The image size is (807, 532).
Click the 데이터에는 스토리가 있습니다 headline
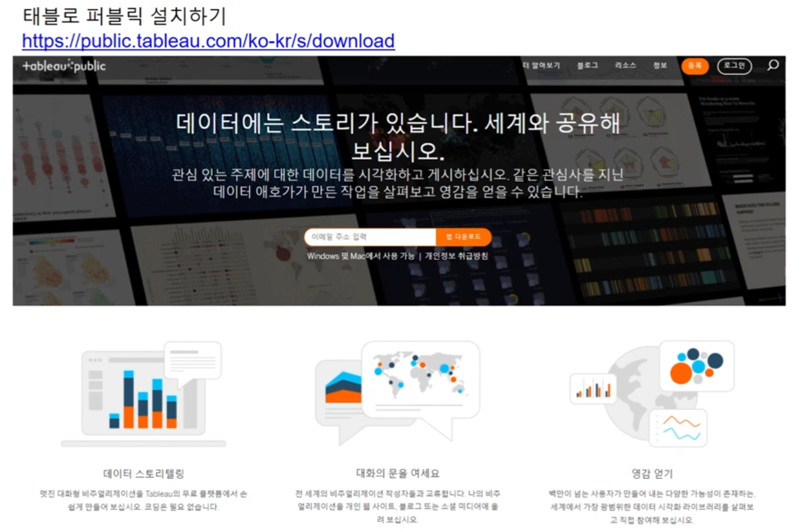coord(398,136)
